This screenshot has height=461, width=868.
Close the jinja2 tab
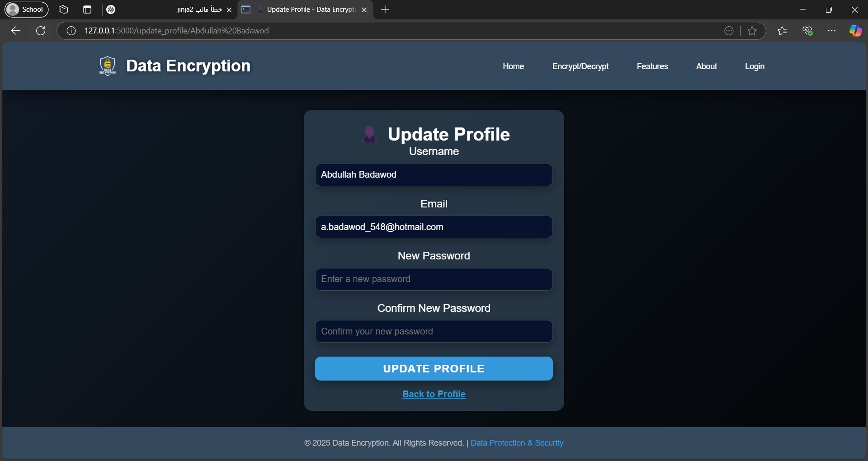point(229,9)
